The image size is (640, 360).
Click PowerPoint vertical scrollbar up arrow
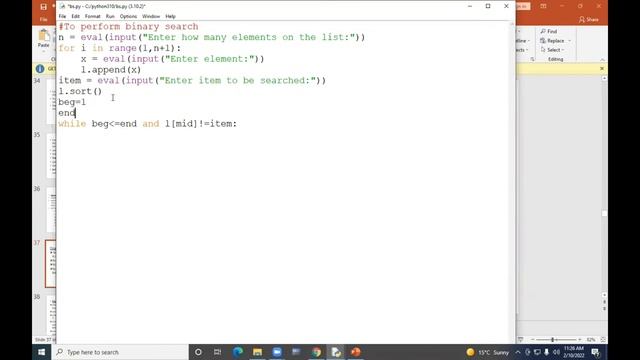tap(604, 78)
